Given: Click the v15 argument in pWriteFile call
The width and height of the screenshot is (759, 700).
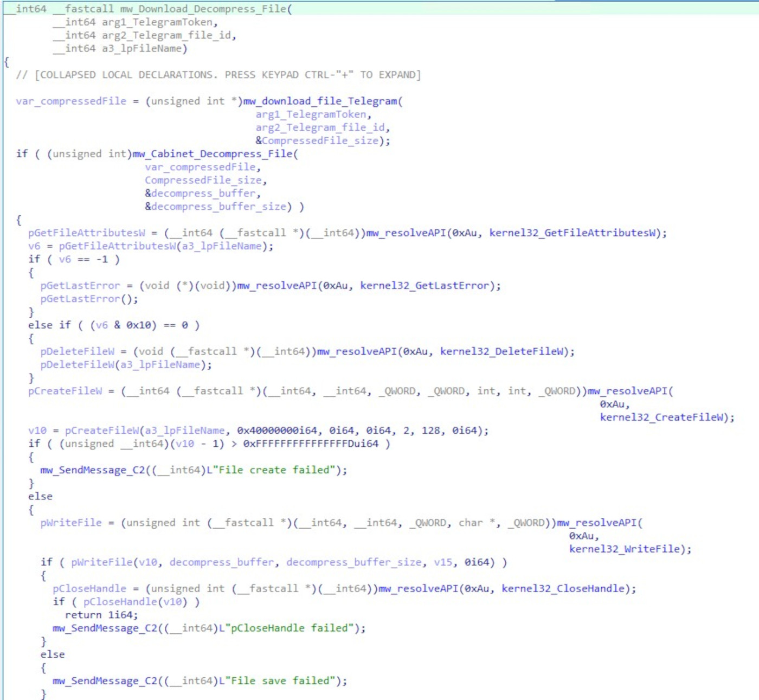Looking at the screenshot, I should pyautogui.click(x=443, y=562).
